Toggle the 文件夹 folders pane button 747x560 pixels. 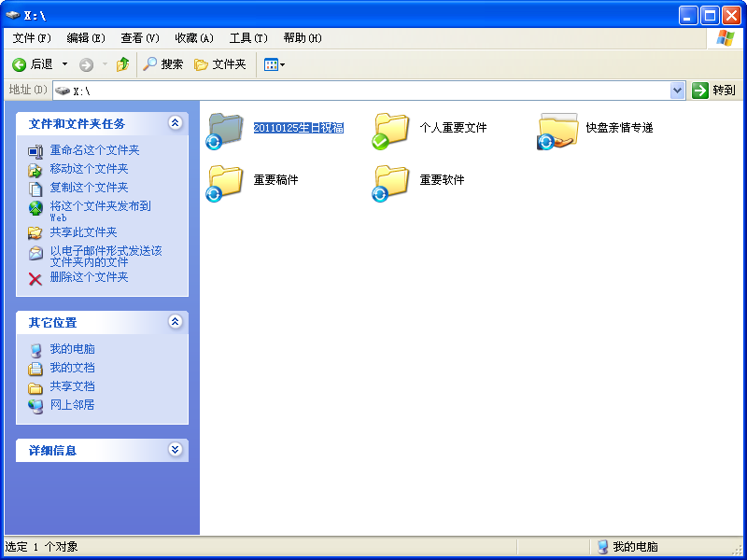[x=220, y=64]
